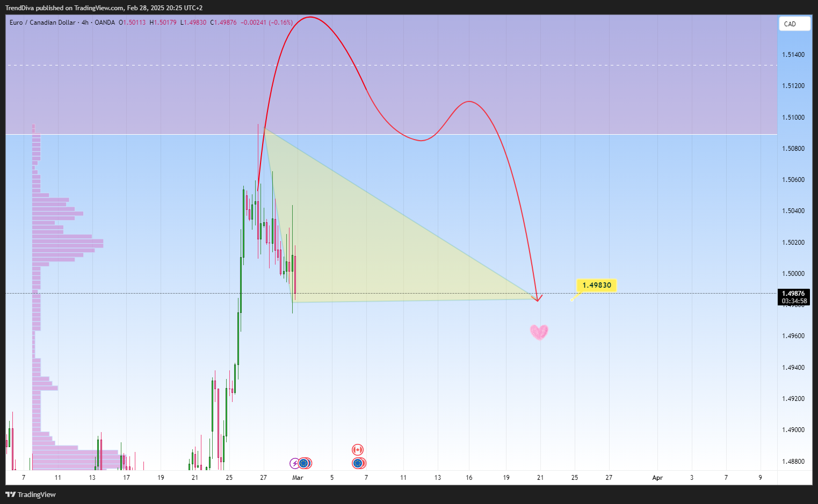Click the 16 date label on time axis
The image size is (818, 504).
coord(469,478)
